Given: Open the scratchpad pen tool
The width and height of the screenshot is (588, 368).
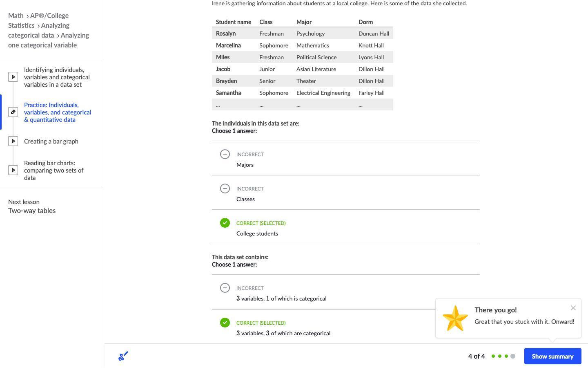Looking at the screenshot, I should tap(123, 356).
